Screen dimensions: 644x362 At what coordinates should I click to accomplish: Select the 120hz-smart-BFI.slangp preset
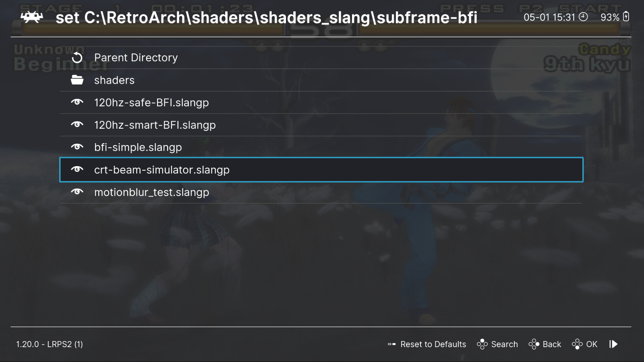(x=155, y=125)
